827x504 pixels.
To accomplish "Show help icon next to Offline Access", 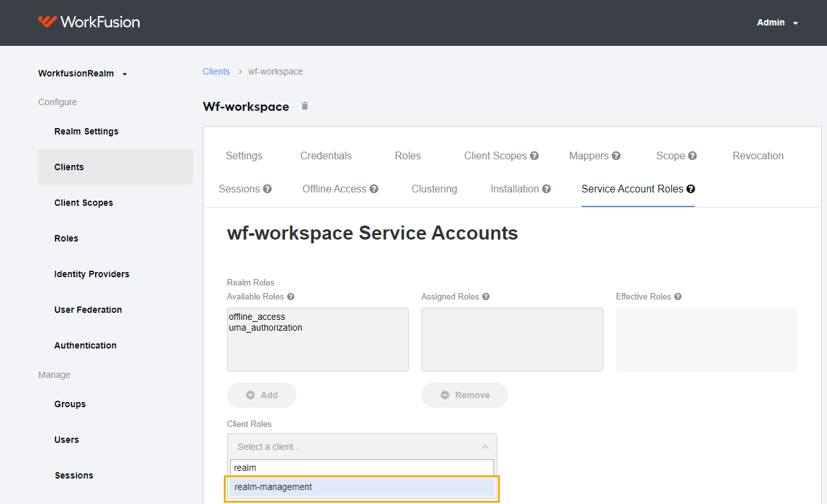I will [x=374, y=189].
